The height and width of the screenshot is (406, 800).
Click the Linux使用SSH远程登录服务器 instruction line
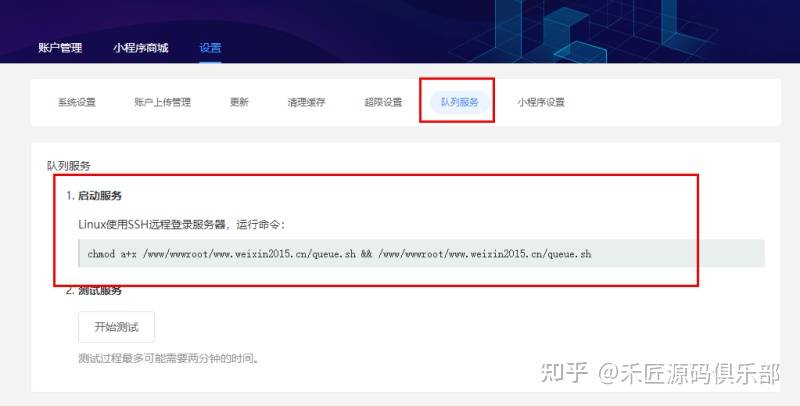pos(181,224)
